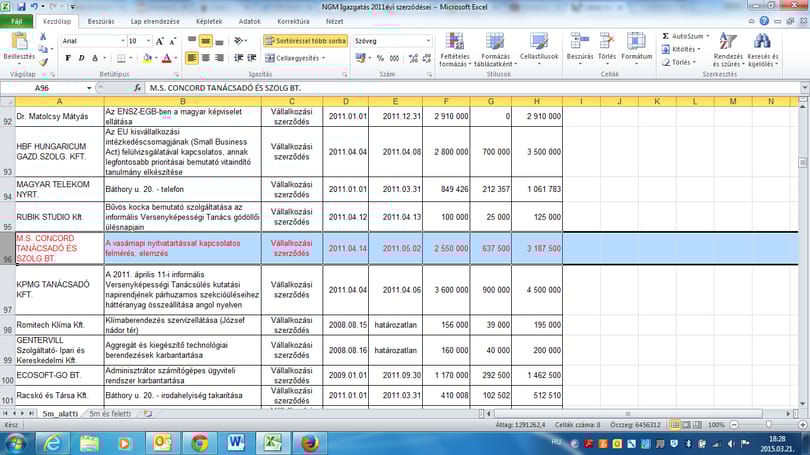This screenshot has height=455, width=810.
Task: Click the fill color paint bucket
Action: tap(147, 58)
